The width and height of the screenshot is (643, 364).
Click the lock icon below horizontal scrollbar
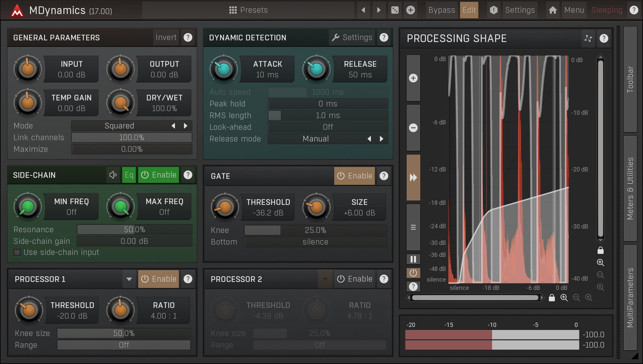(x=552, y=298)
